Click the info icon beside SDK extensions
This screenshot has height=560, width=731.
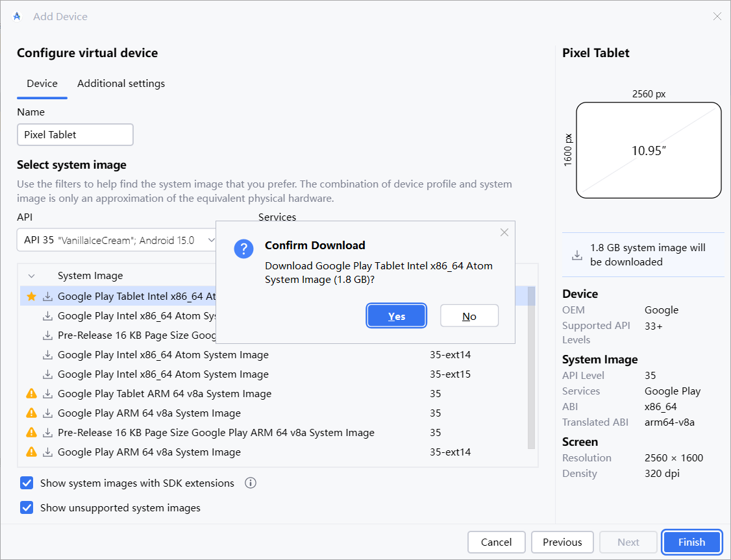251,483
